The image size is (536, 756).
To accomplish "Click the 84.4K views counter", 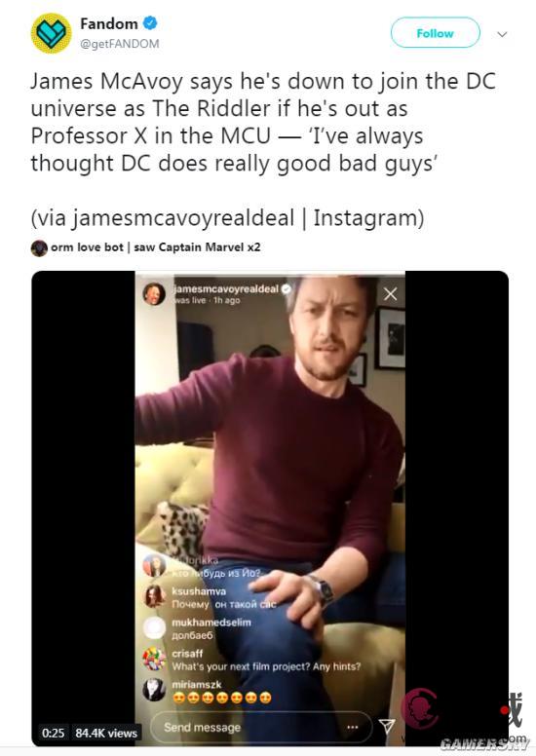I will coord(106,733).
